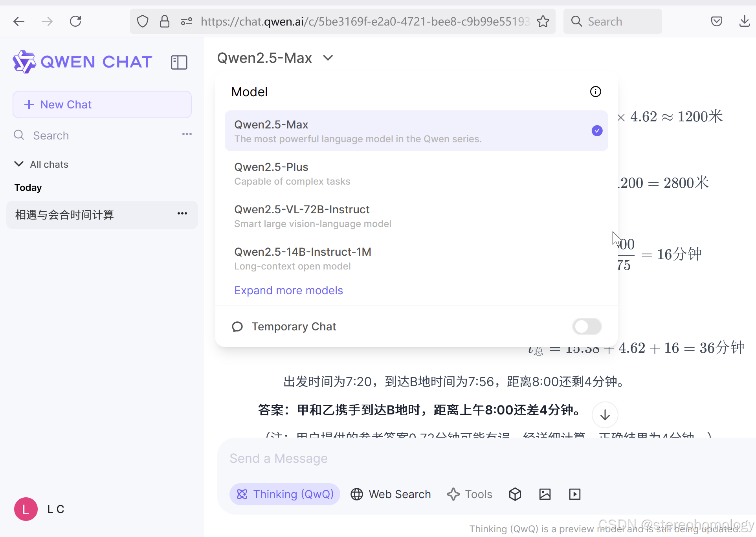Start a New Chat
This screenshot has width=756, height=537.
click(x=102, y=104)
